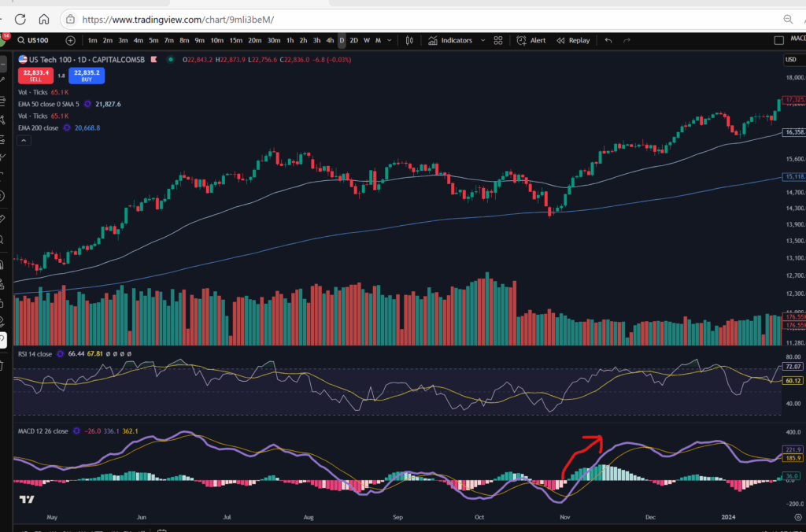Screen dimensions: 806x532
Task: Switch chart to M monthly interval
Action: coord(378,40)
